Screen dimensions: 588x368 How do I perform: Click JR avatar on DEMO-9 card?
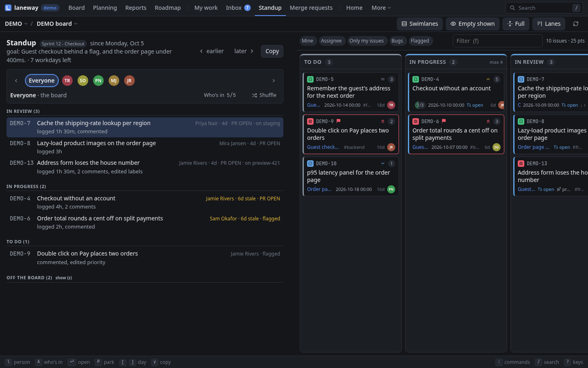pyautogui.click(x=391, y=147)
